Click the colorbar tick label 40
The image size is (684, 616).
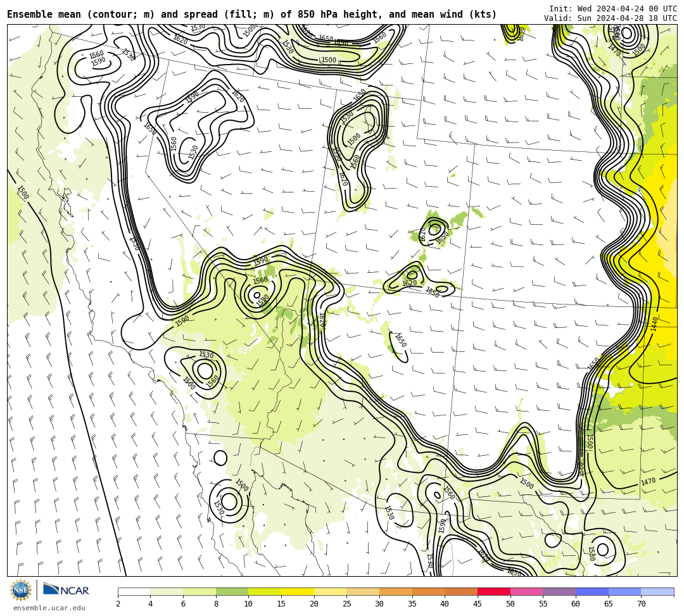click(445, 604)
